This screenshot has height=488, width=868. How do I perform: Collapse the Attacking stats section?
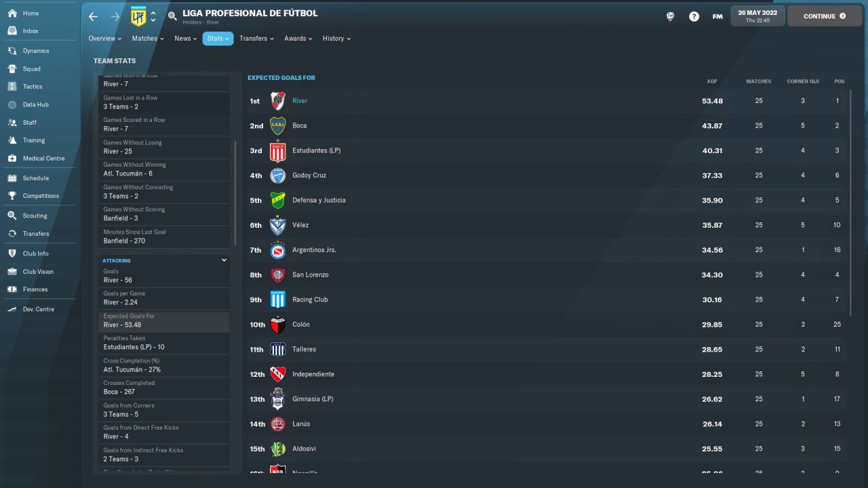click(x=224, y=260)
